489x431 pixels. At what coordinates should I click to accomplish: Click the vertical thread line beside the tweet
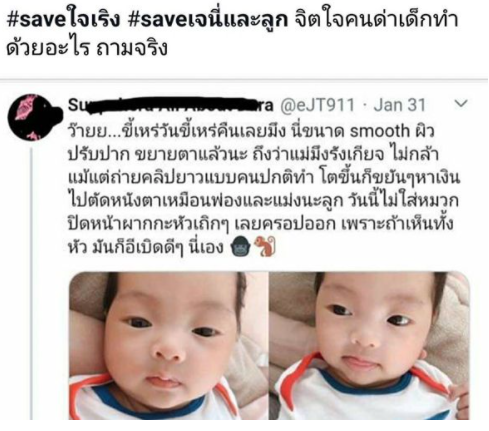pyautogui.click(x=32, y=283)
